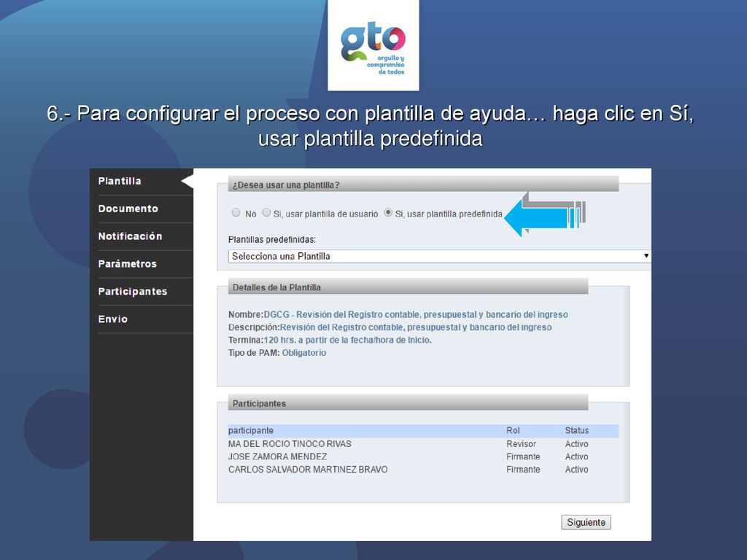Select participant CARLOS SALVADOR MARTINEZ BRAVO
Screen dimensions: 747x560
[308, 470]
